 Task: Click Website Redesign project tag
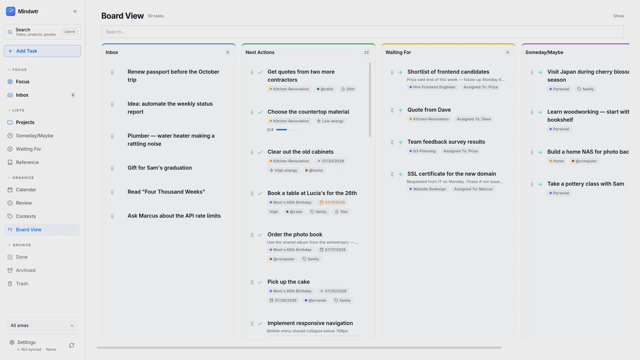[x=427, y=189]
